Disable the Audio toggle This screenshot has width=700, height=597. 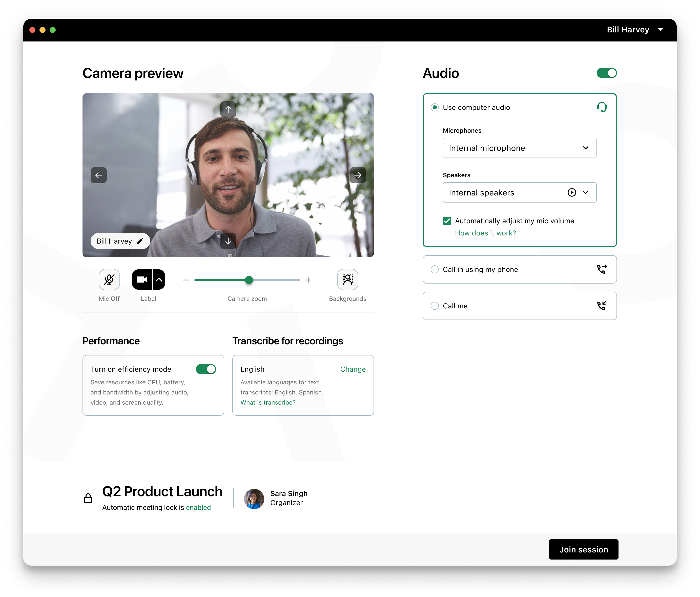click(606, 73)
